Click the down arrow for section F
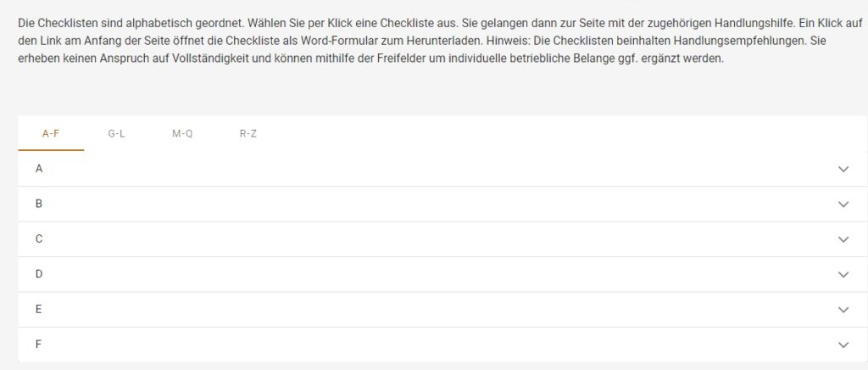 coord(843,345)
